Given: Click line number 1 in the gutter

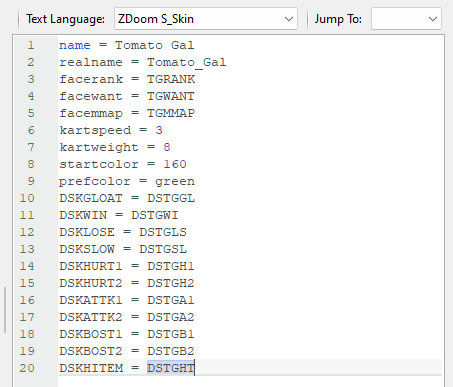Looking at the screenshot, I should 31,45.
